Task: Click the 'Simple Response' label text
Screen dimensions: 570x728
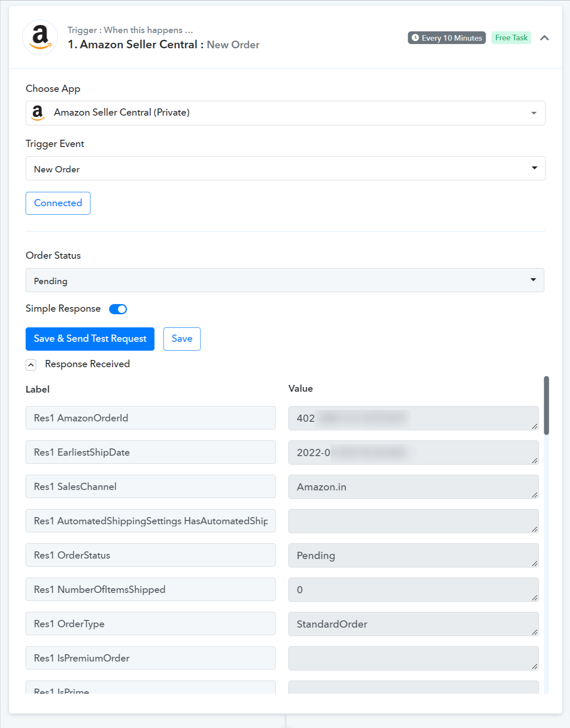Action: click(x=63, y=309)
